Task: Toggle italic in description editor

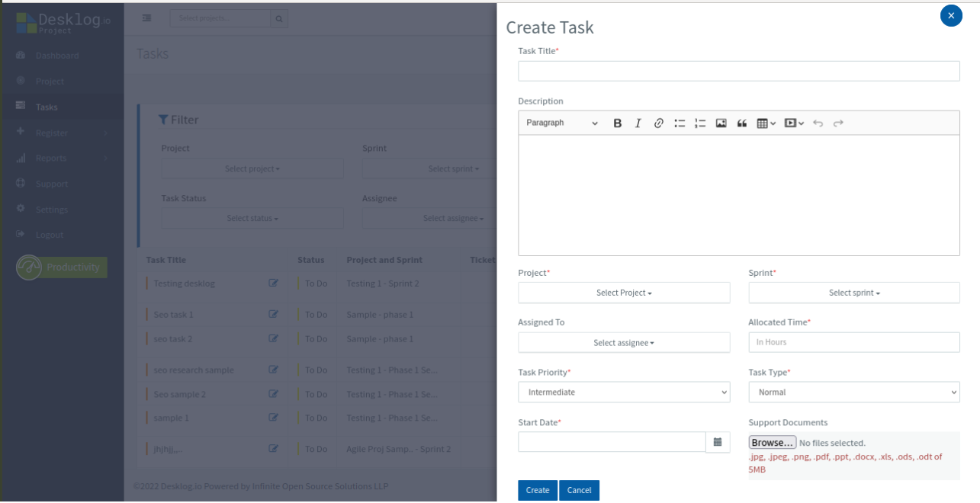Action: 638,123
